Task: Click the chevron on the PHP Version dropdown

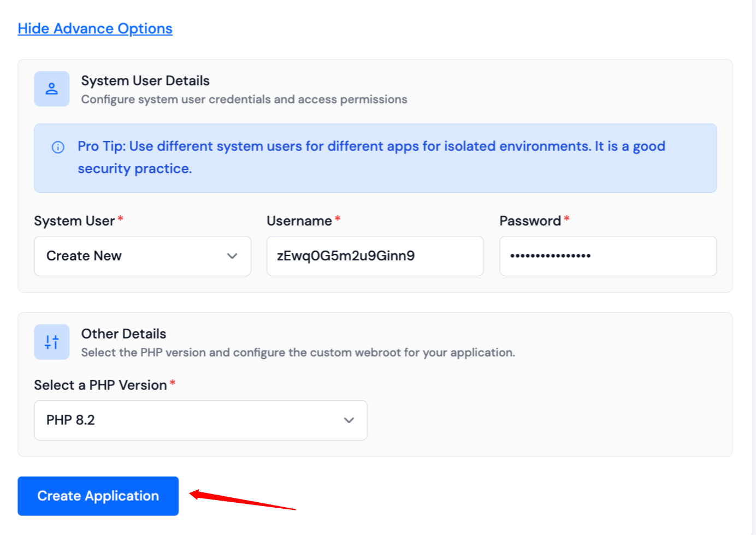Action: point(349,420)
